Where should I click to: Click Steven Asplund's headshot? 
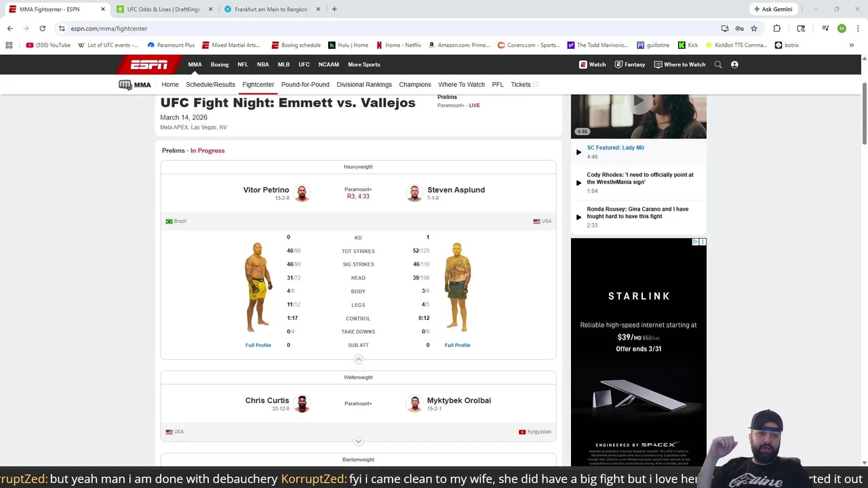(x=414, y=193)
